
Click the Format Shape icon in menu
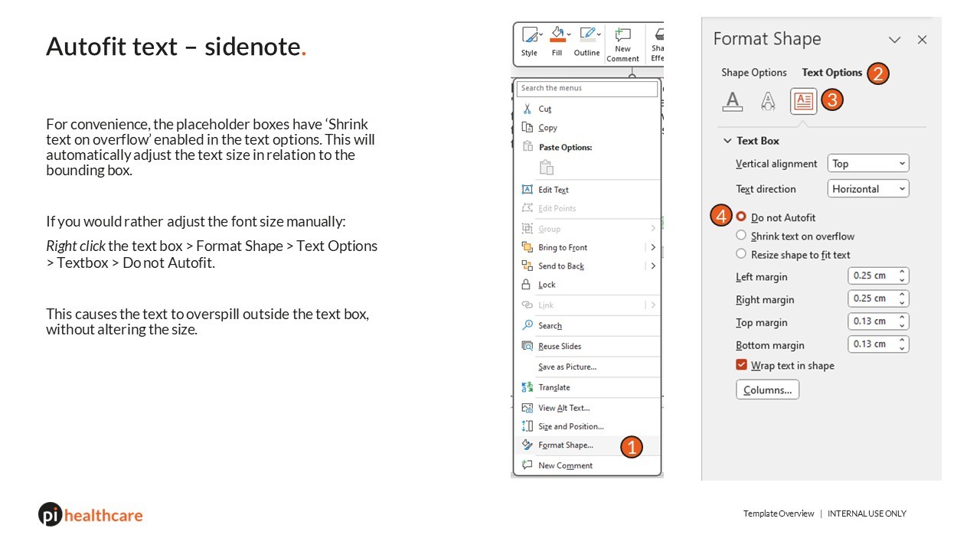pos(527,445)
